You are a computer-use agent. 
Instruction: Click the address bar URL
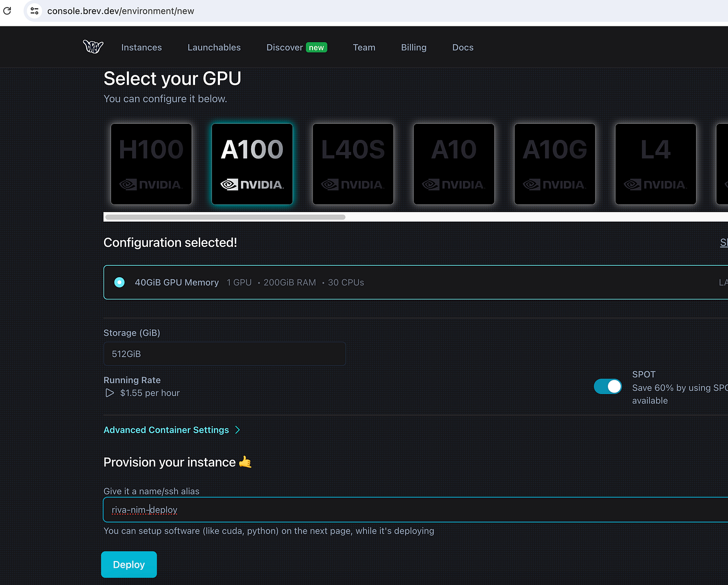point(121,11)
